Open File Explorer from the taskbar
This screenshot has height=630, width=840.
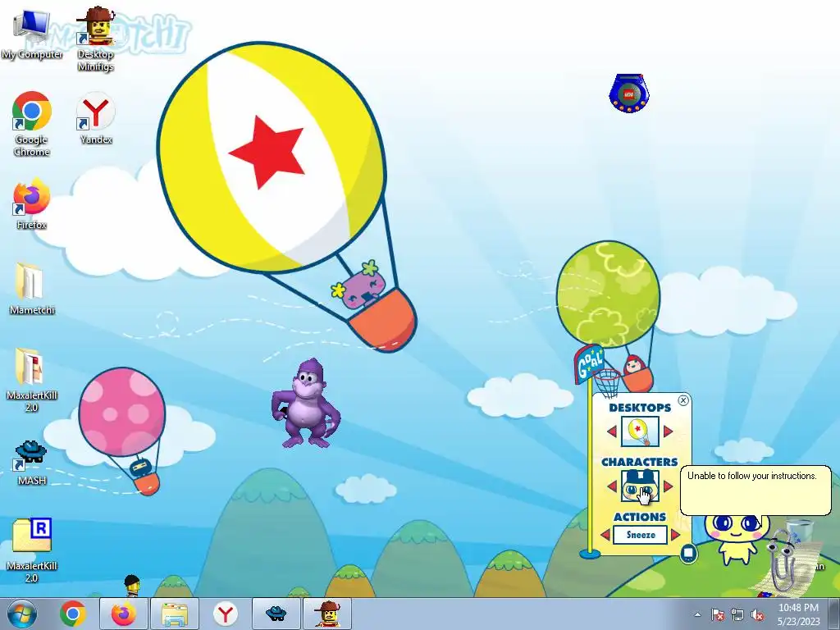pyautogui.click(x=175, y=614)
